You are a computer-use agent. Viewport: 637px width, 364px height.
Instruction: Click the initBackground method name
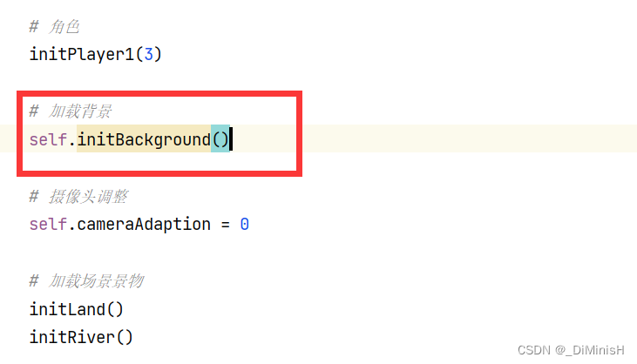pos(144,139)
